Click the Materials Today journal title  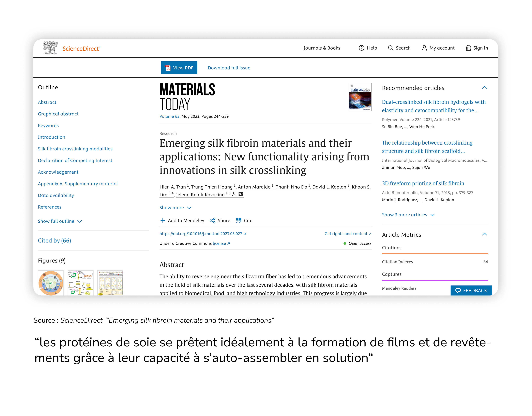[x=187, y=97]
